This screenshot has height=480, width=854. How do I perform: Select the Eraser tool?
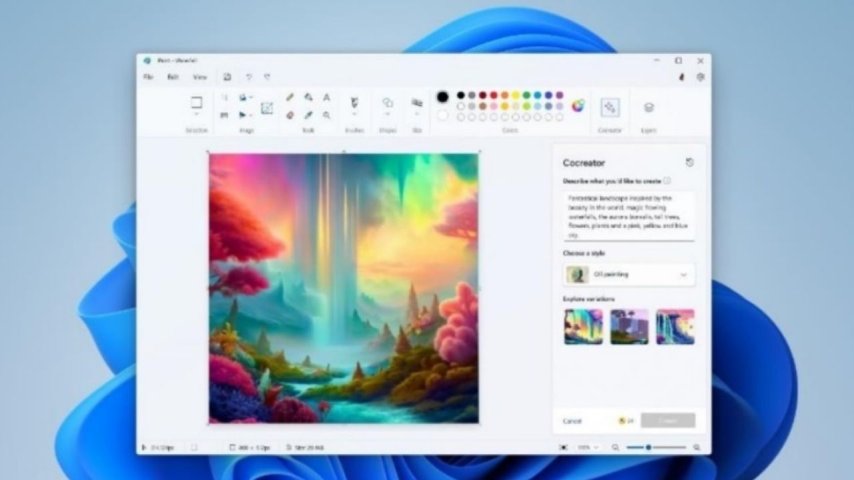[290, 115]
